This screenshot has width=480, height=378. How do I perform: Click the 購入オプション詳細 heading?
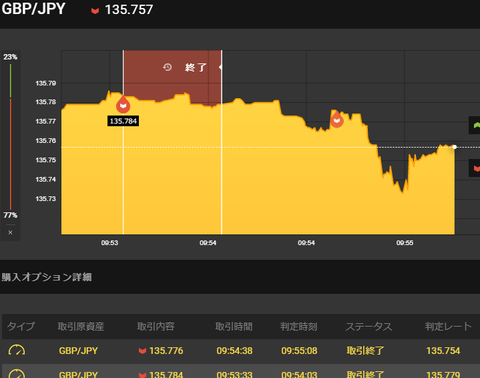click(x=47, y=277)
